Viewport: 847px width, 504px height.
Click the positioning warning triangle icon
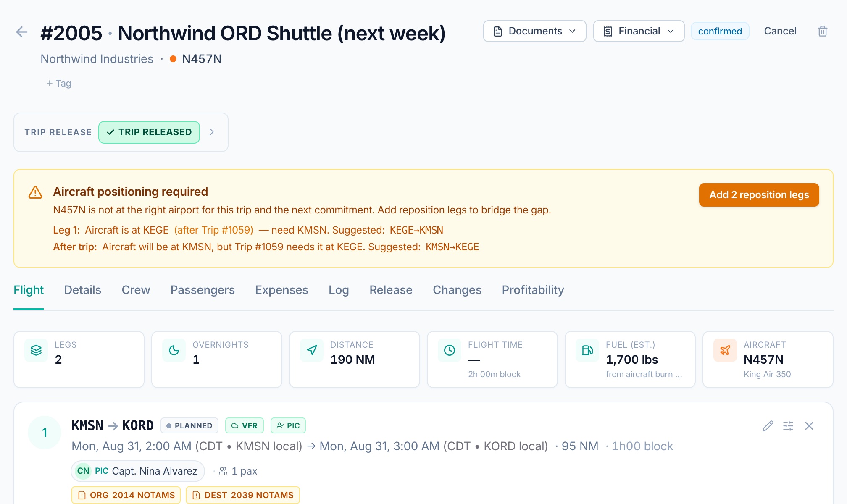[35, 192]
